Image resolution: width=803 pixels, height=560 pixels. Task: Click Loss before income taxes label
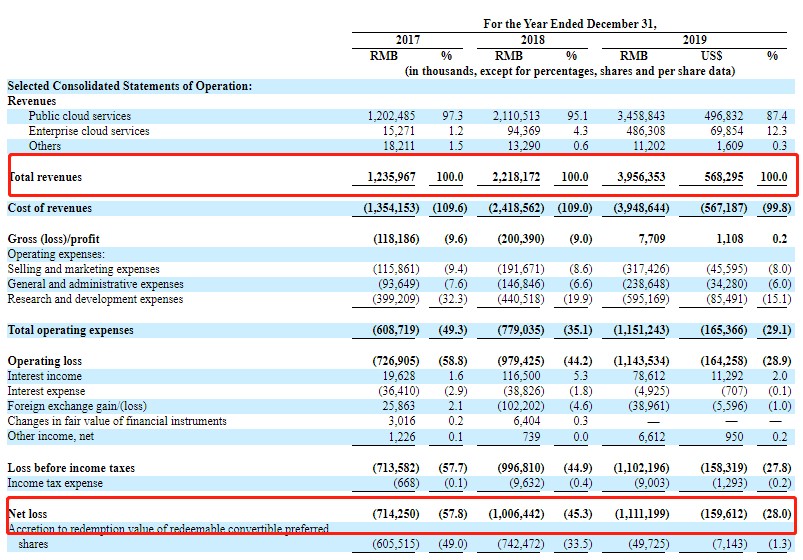(71, 468)
